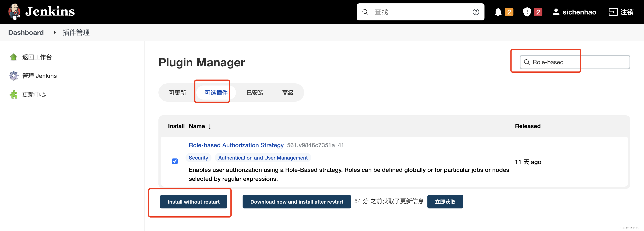Open the 高级 tab
Viewport: 644px width, 231px height.
click(288, 93)
